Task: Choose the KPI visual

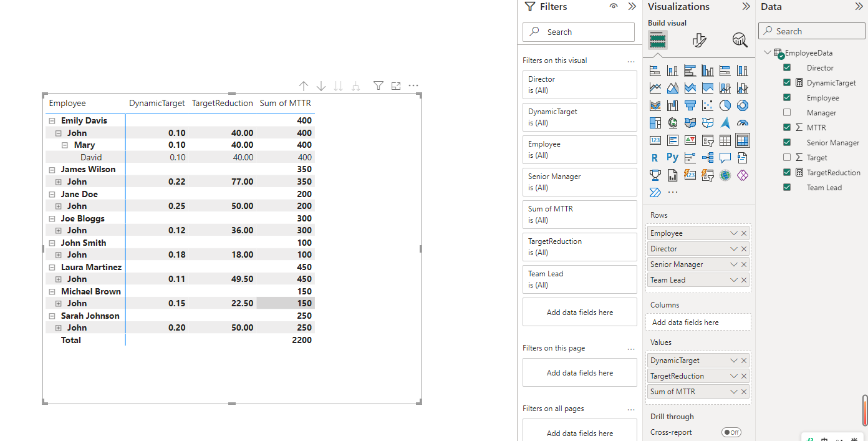Action: point(690,140)
